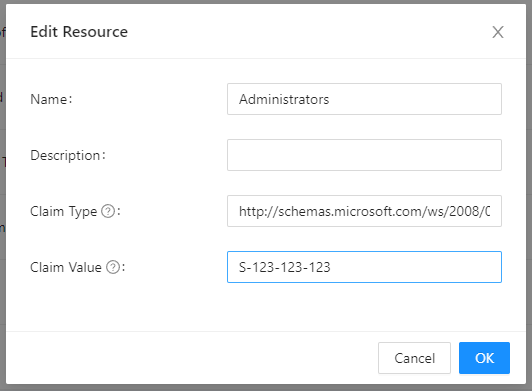Cancel editing the resource
Image resolution: width=532 pixels, height=391 pixels.
414,358
